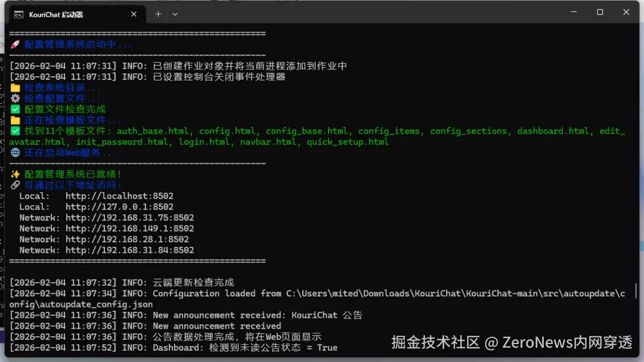Click timestamp [2026-02-04 11:07:52]
Image resolution: width=644 pixels, height=362 pixels.
tap(63, 348)
